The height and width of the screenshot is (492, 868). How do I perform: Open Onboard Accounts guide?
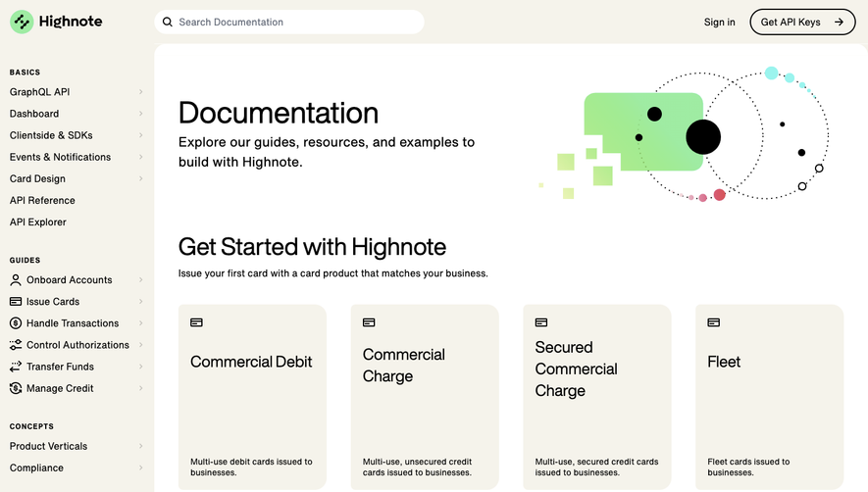tap(70, 280)
